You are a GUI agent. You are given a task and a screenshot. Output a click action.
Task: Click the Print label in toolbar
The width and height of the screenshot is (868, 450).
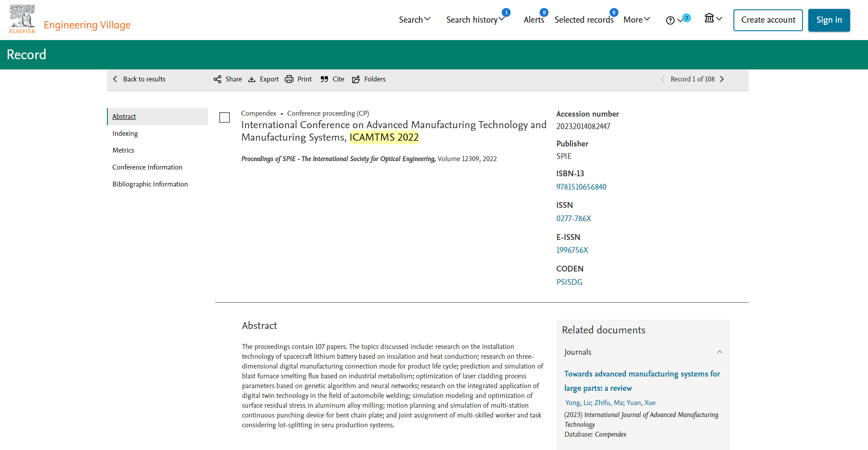pos(305,79)
